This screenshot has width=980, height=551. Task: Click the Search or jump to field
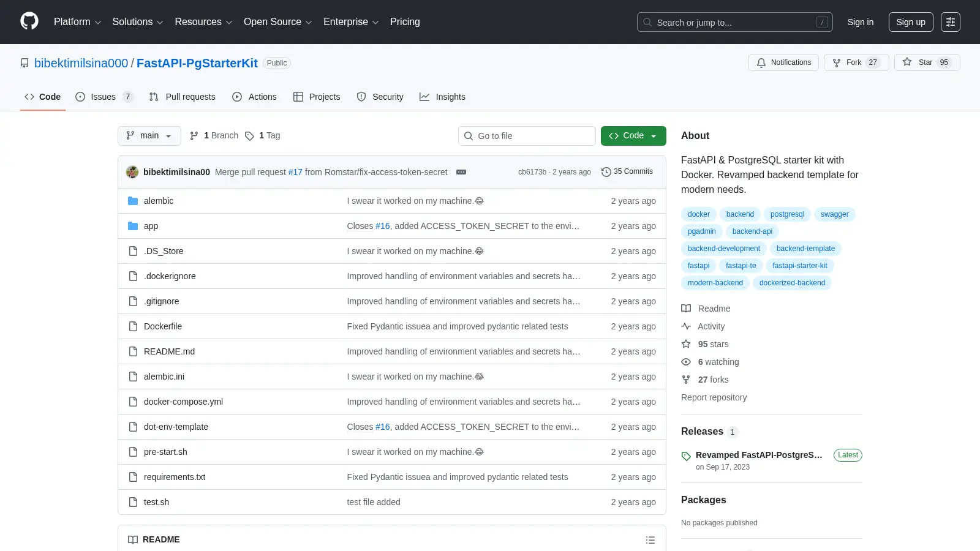coord(735,22)
